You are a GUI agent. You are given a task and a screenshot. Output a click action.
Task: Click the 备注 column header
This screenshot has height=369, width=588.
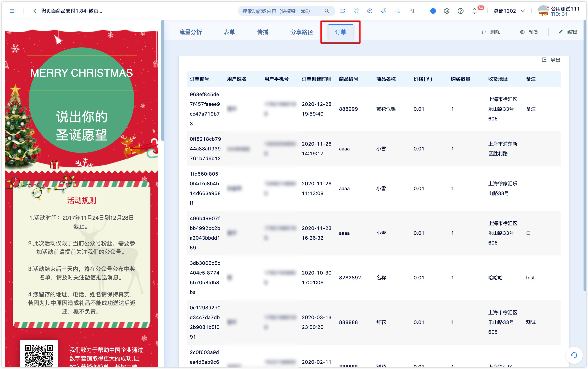(x=531, y=79)
